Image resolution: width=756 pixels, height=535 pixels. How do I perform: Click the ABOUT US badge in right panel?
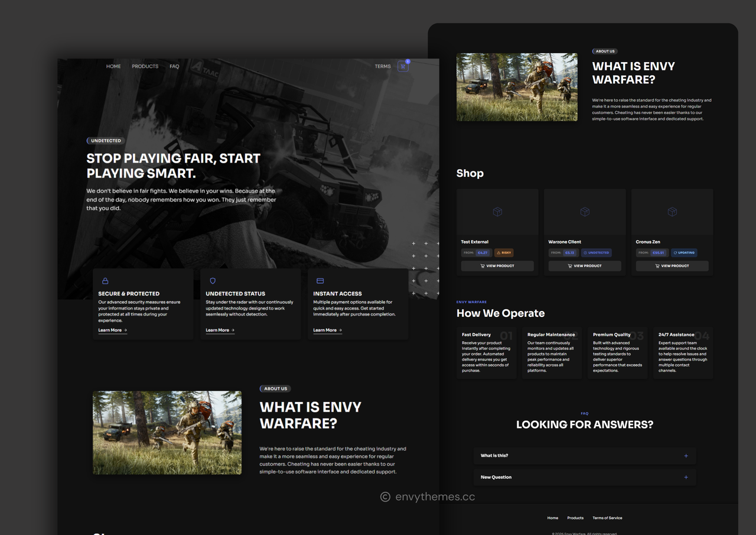[x=605, y=51]
